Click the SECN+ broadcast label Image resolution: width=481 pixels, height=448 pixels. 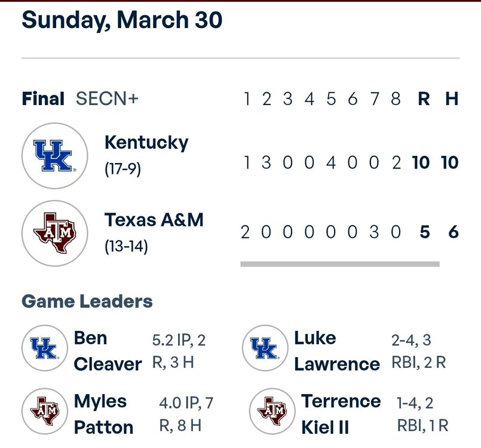click(107, 99)
